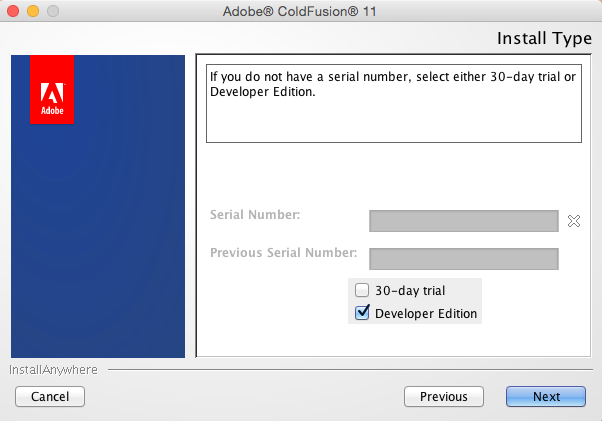
Task: Click the X icon beside Serial Number field
Action: pos(574,221)
